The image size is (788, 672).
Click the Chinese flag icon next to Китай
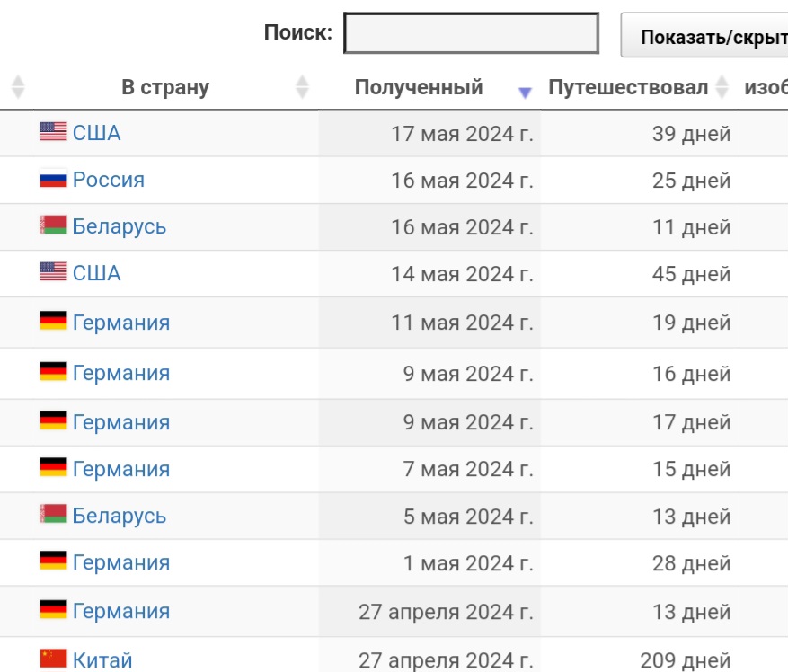coord(53,658)
